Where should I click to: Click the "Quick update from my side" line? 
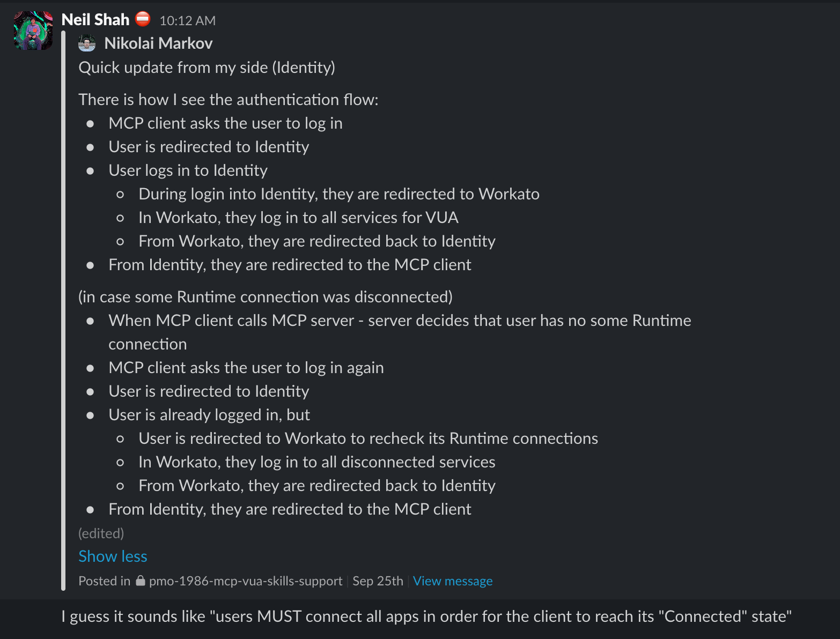(x=207, y=68)
